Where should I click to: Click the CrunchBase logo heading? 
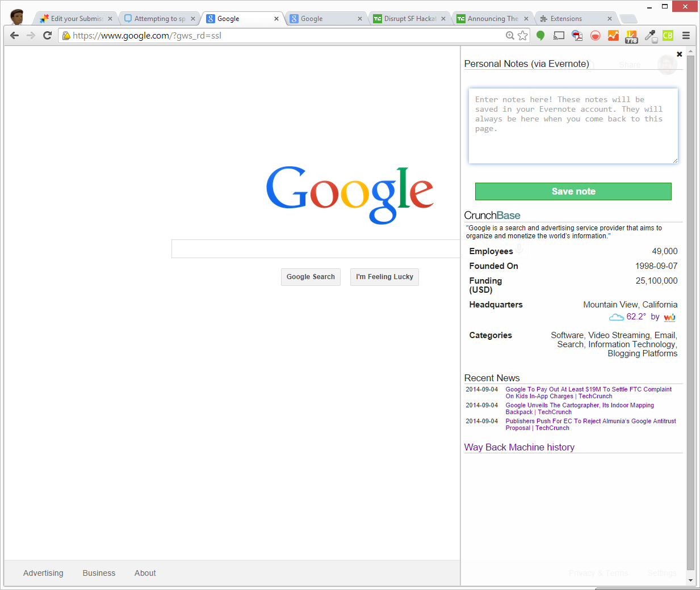[x=492, y=216]
